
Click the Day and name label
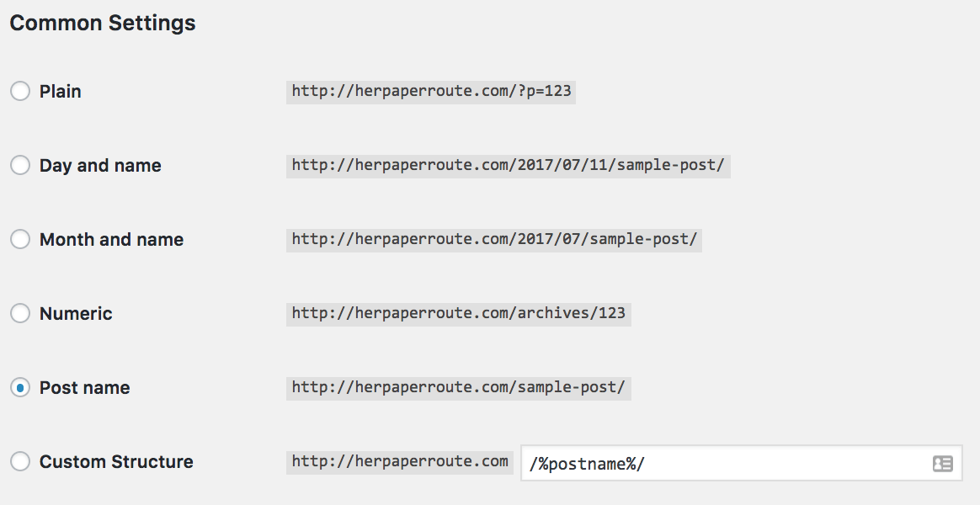click(100, 166)
